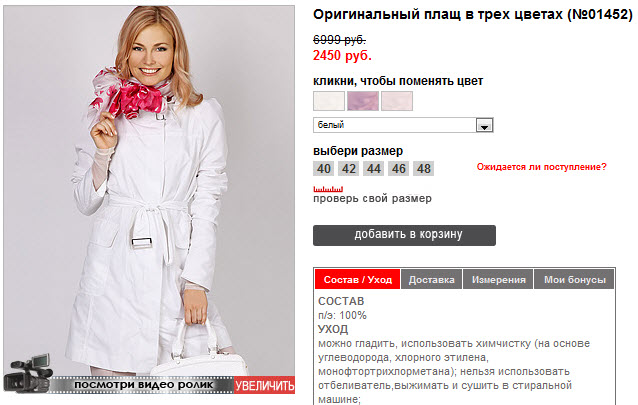Open the color dropdown arrow button
638x405 pixels.
tap(484, 125)
